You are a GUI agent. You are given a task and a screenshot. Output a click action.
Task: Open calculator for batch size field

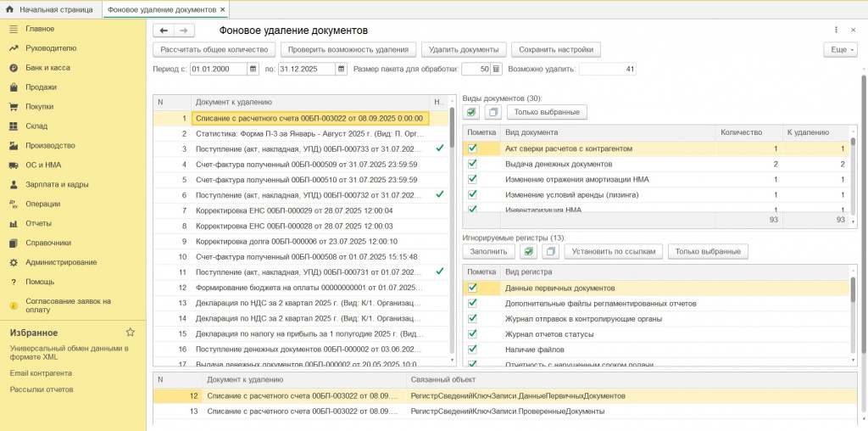pyautogui.click(x=497, y=69)
